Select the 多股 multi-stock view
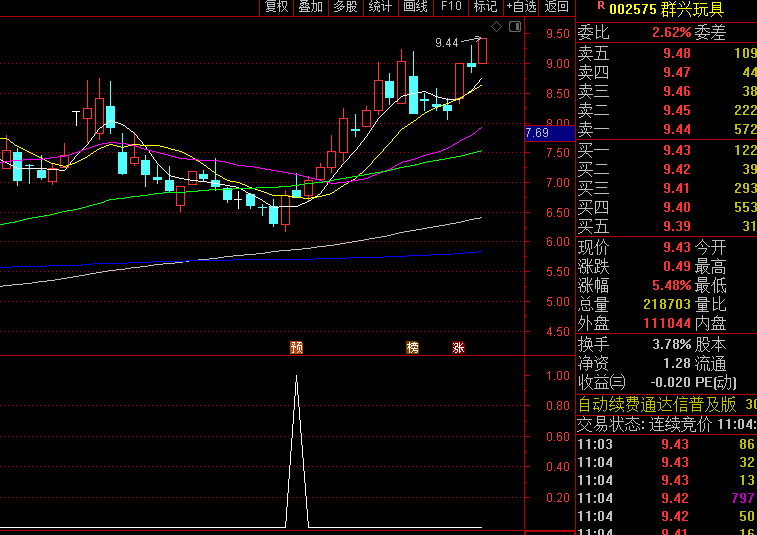The height and width of the screenshot is (535, 757). 346,7
